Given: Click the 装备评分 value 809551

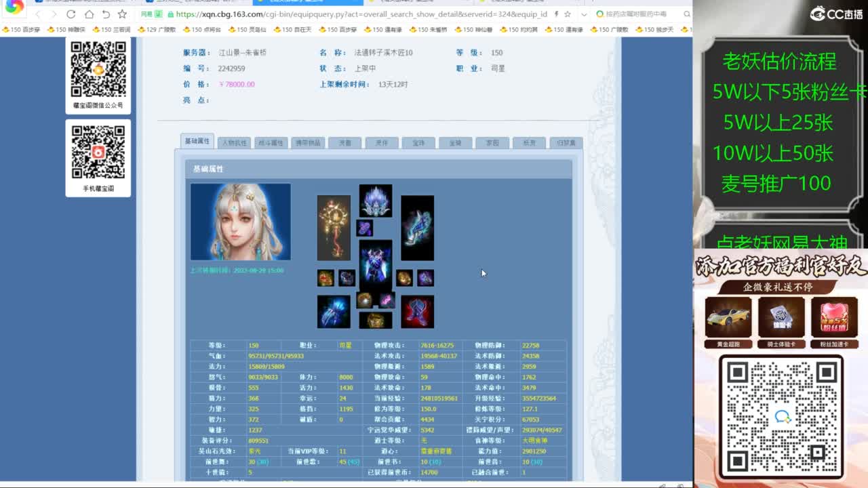Looking at the screenshot, I should point(258,441).
